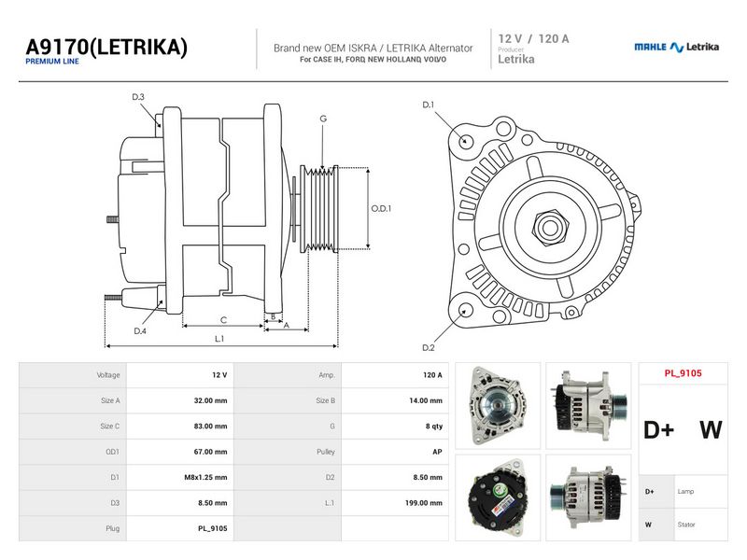
Task: Select the D.3 8.50 mm value
Action: (x=180, y=503)
